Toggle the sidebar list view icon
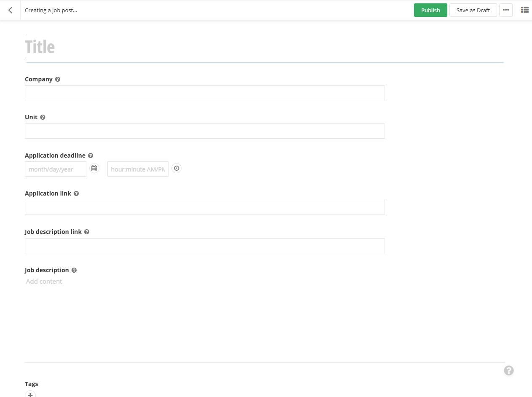 point(524,10)
